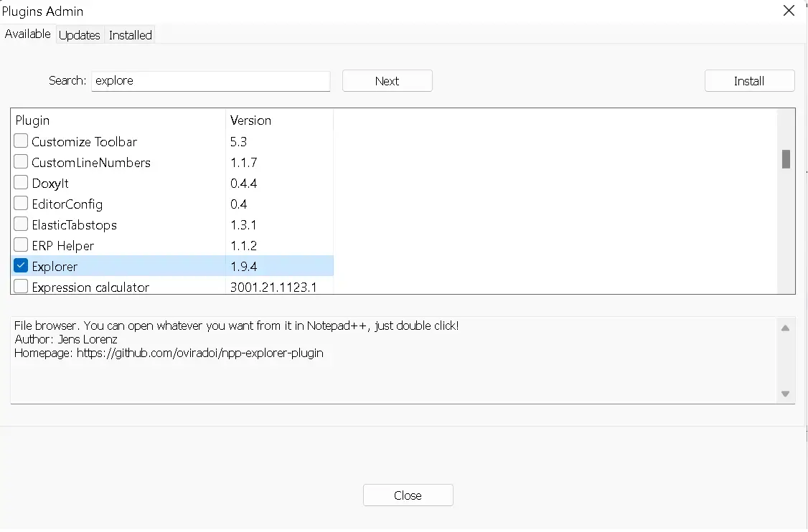The image size is (808, 532).
Task: Tick the ERP Helper checkbox
Action: [x=21, y=244]
